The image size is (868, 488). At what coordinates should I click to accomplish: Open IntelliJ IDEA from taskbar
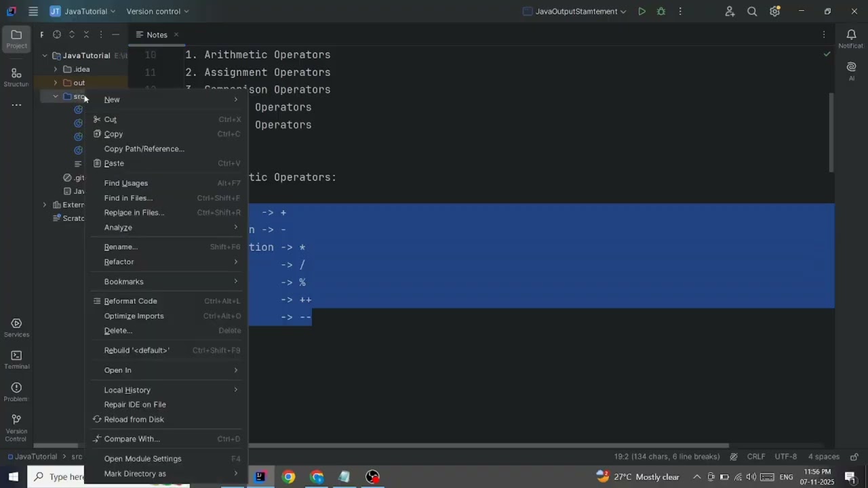pyautogui.click(x=260, y=477)
